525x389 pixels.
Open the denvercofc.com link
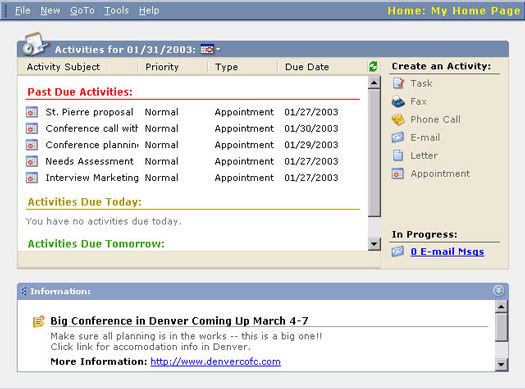216,362
